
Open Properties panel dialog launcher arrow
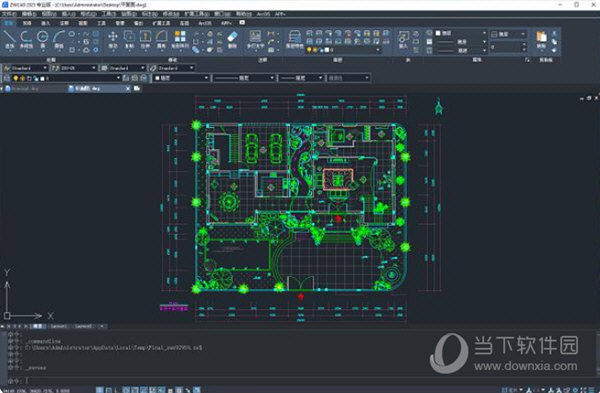click(x=528, y=60)
